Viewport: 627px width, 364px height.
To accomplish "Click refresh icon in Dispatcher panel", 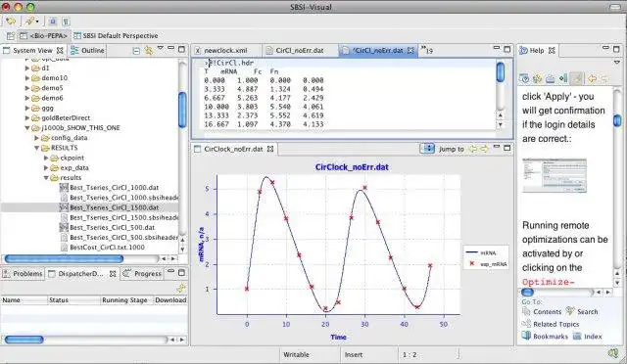I will [x=181, y=288].
